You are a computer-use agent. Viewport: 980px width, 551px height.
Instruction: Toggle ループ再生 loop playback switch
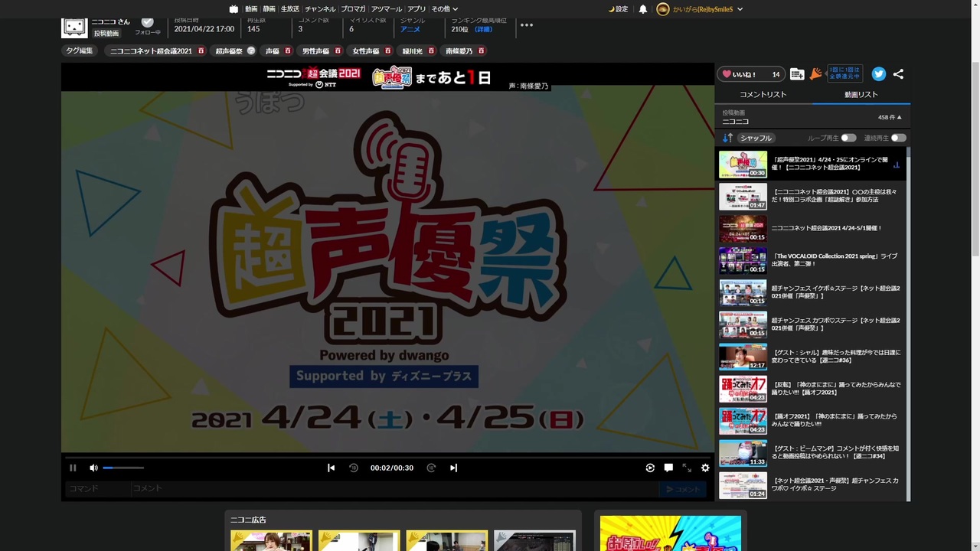(848, 138)
